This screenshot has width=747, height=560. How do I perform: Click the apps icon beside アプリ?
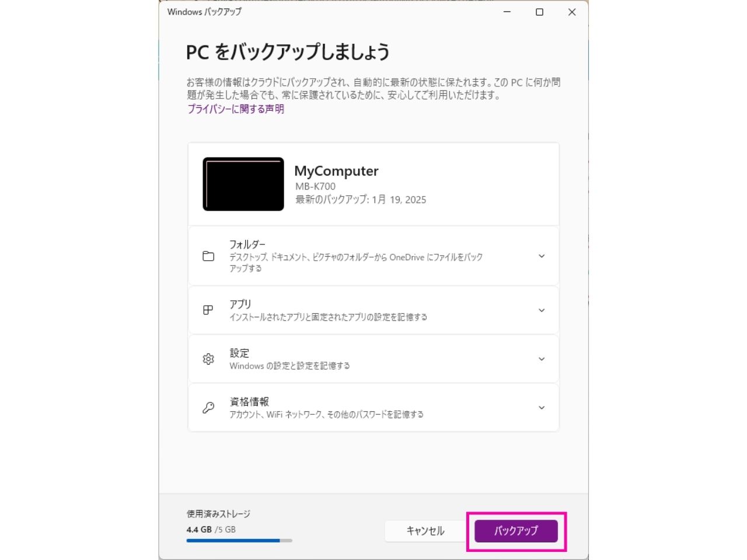click(208, 310)
